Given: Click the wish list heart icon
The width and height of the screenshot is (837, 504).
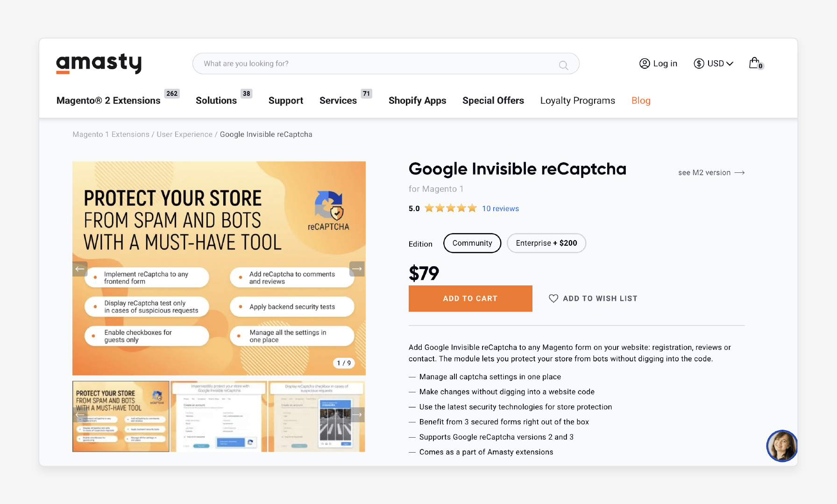Looking at the screenshot, I should [x=553, y=298].
